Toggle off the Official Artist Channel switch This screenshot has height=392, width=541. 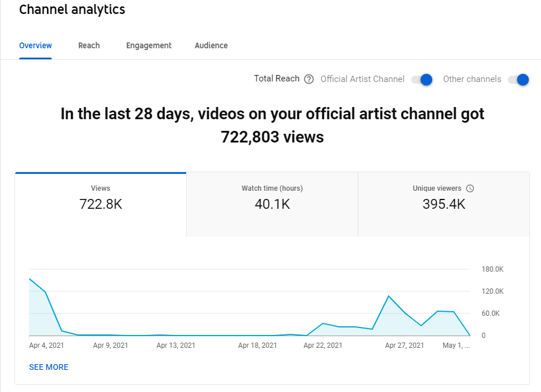422,80
